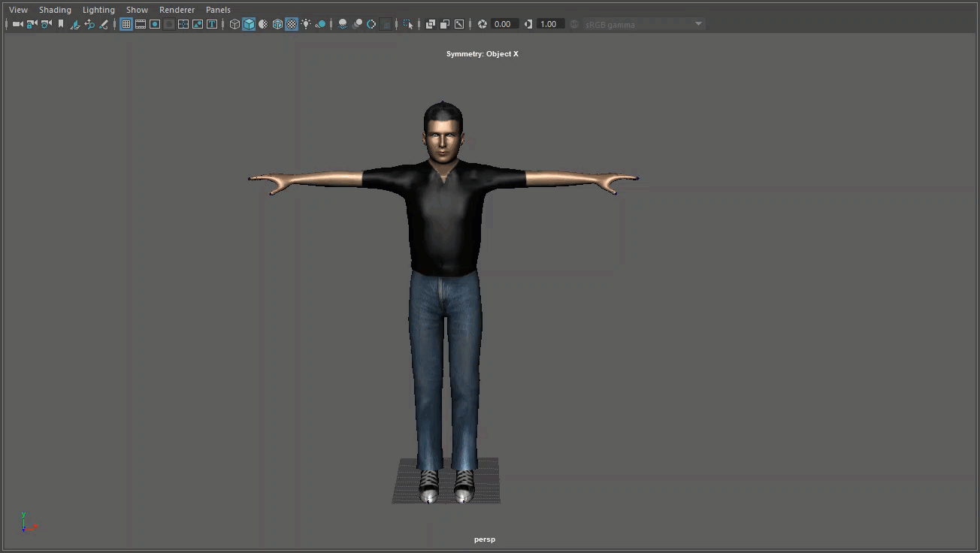Click the Screen Space Ambient Occlusion icon
Viewport: 980px width, 553px height.
coord(343,24)
